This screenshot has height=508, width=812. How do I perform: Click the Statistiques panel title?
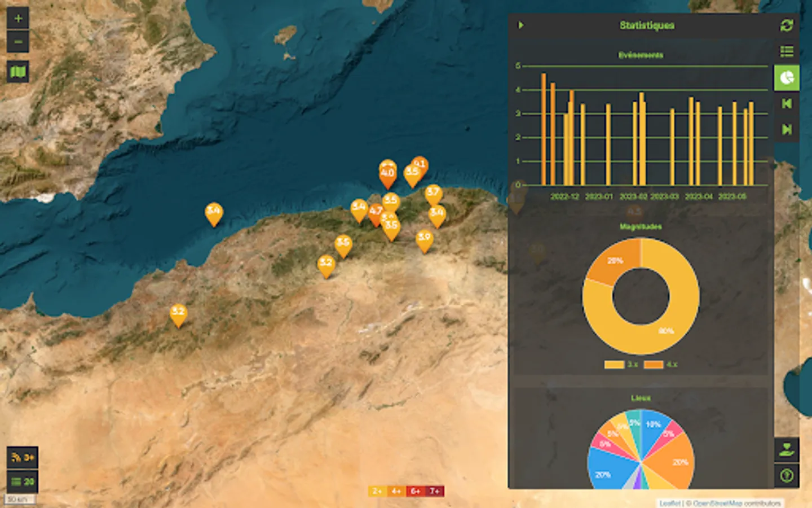647,25
